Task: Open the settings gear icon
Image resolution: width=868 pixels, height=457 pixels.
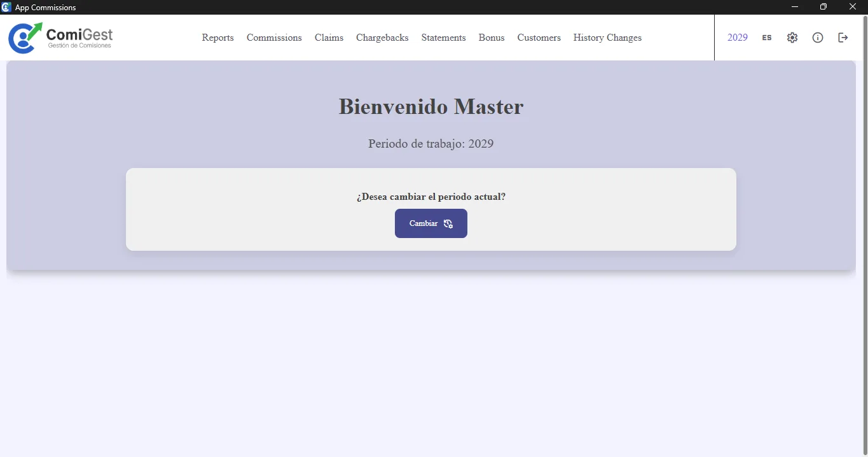Action: point(792,38)
